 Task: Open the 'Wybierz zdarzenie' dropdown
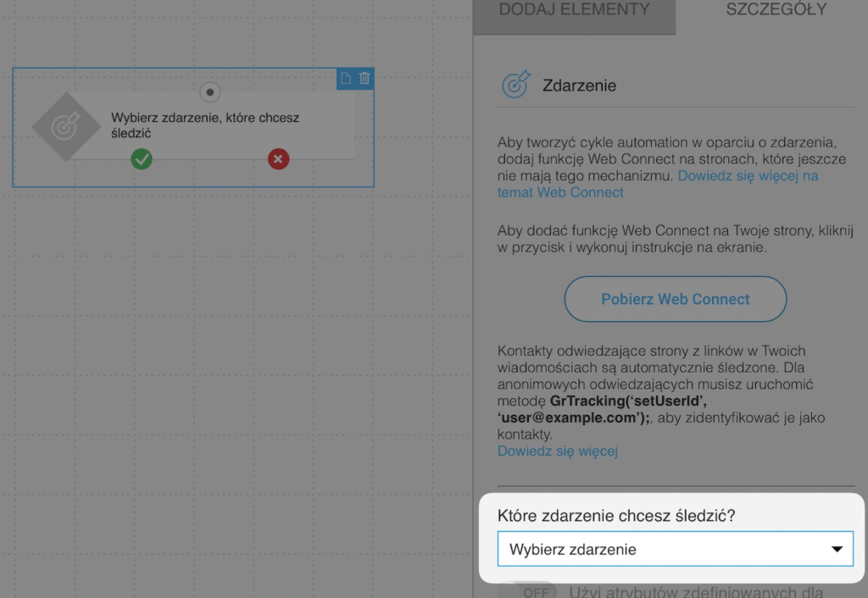pyautogui.click(x=676, y=550)
